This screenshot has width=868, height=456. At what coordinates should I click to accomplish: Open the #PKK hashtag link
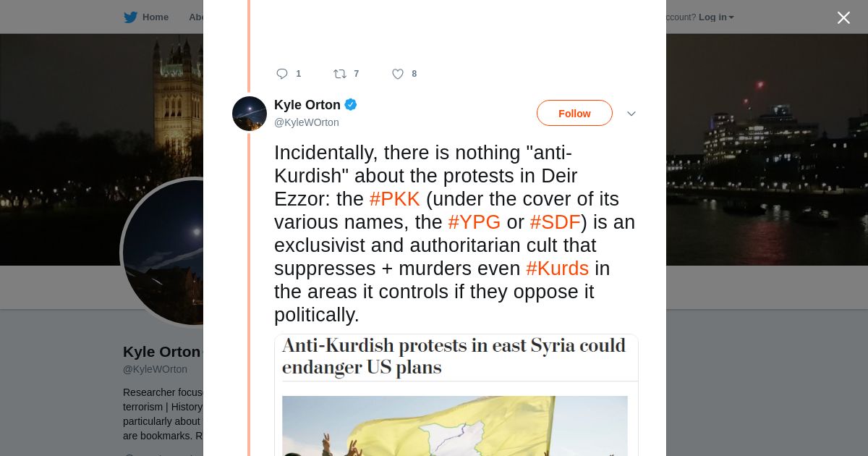tap(395, 199)
